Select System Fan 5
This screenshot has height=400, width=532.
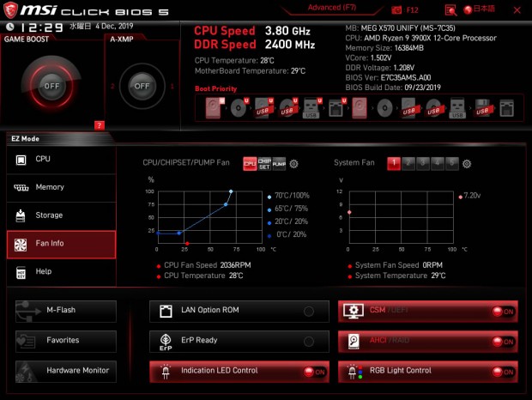tap(452, 163)
